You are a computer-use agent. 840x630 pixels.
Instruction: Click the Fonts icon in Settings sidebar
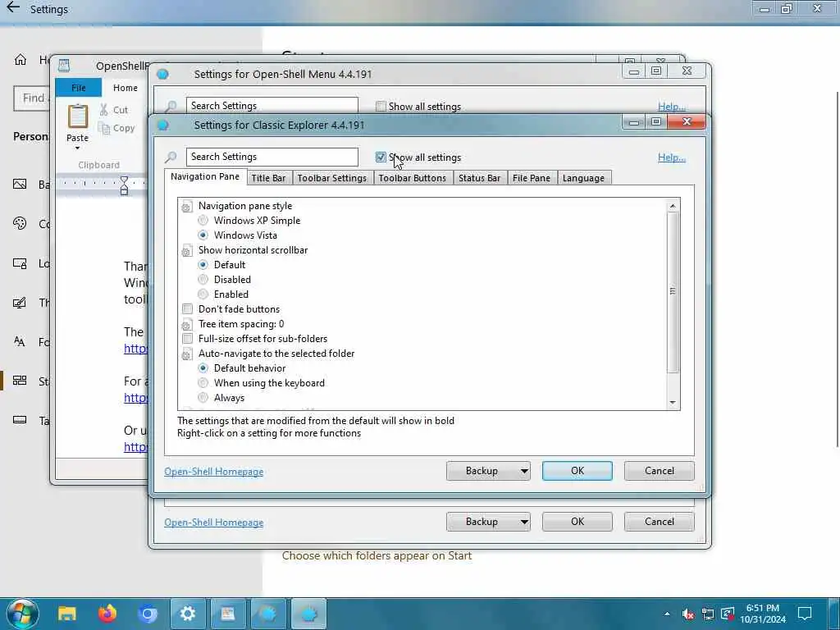pyautogui.click(x=20, y=341)
